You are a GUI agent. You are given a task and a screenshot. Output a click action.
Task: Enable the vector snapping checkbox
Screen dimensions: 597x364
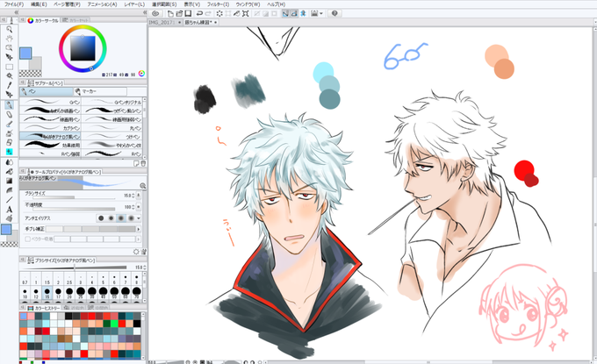pyautogui.click(x=27, y=239)
